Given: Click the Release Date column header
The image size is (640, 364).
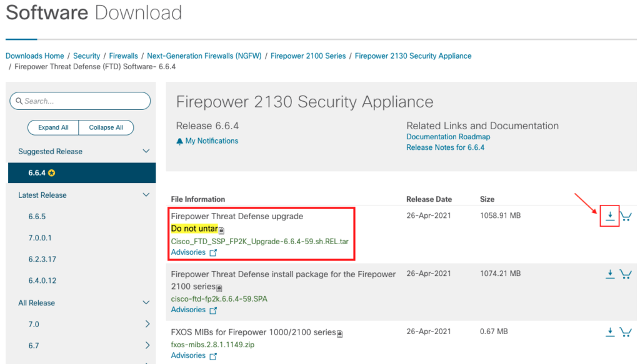Looking at the screenshot, I should tap(429, 199).
